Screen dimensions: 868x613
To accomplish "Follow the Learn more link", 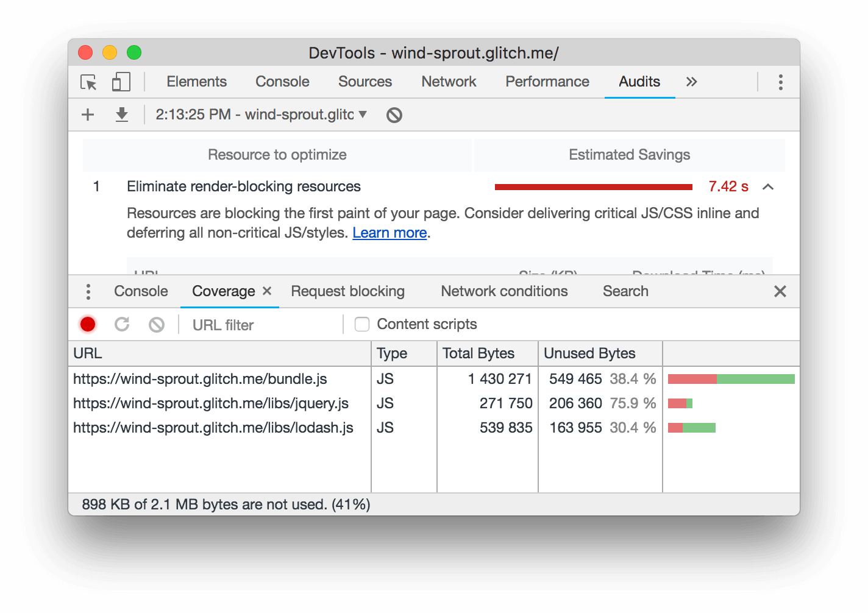I will 390,233.
